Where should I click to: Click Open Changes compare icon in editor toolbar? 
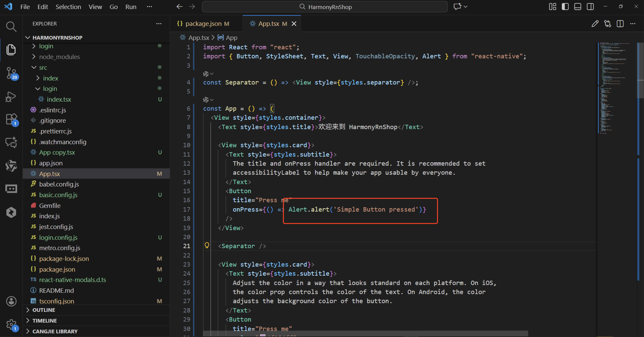607,24
